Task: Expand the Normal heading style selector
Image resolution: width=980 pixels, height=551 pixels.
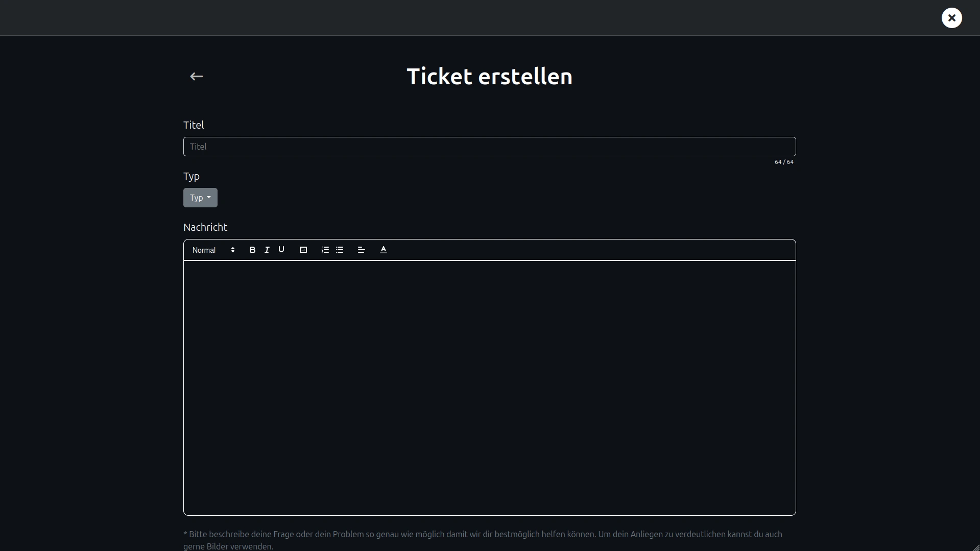Action: pos(213,250)
